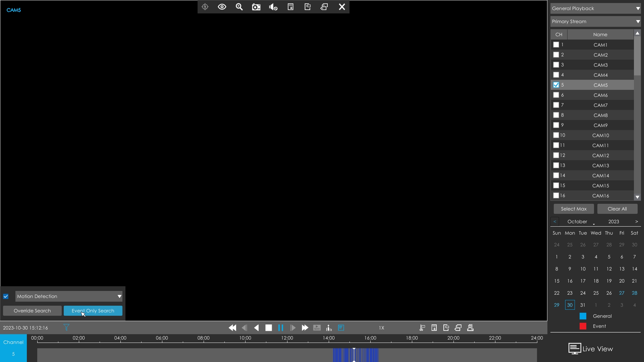
Task: Step backward one frame
Action: [x=245, y=328]
